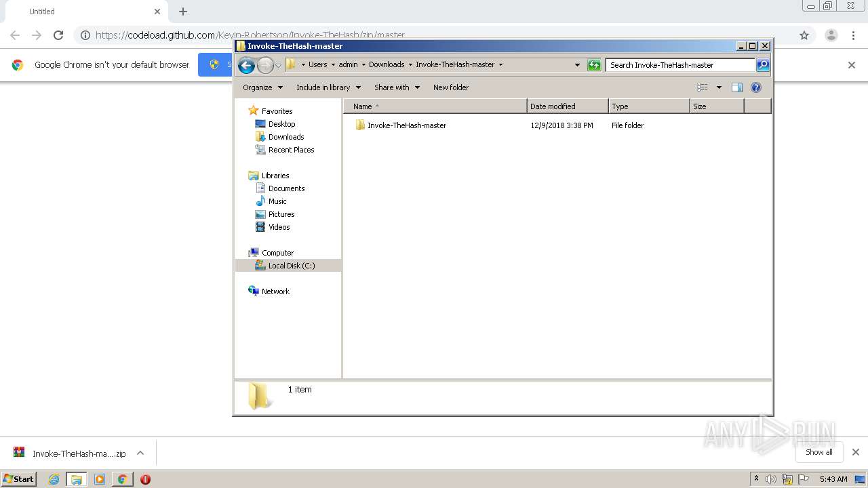868x488 pixels.
Task: Open Include in library menu
Action: pyautogui.click(x=328, y=87)
